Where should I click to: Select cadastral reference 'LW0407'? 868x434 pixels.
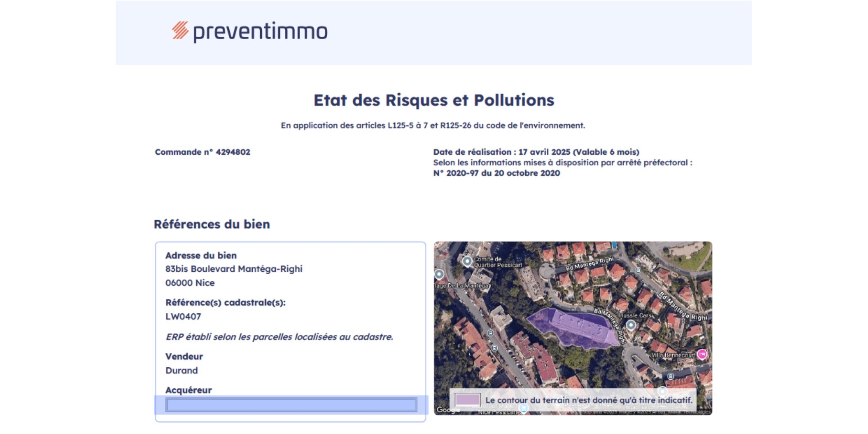click(183, 317)
